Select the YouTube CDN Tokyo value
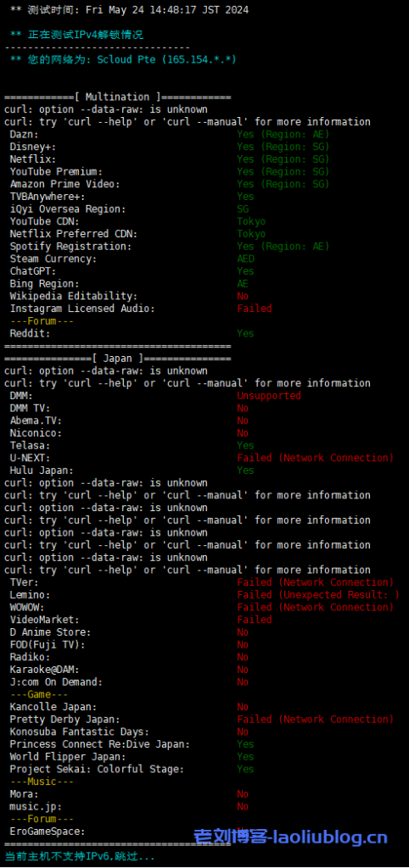 (252, 221)
